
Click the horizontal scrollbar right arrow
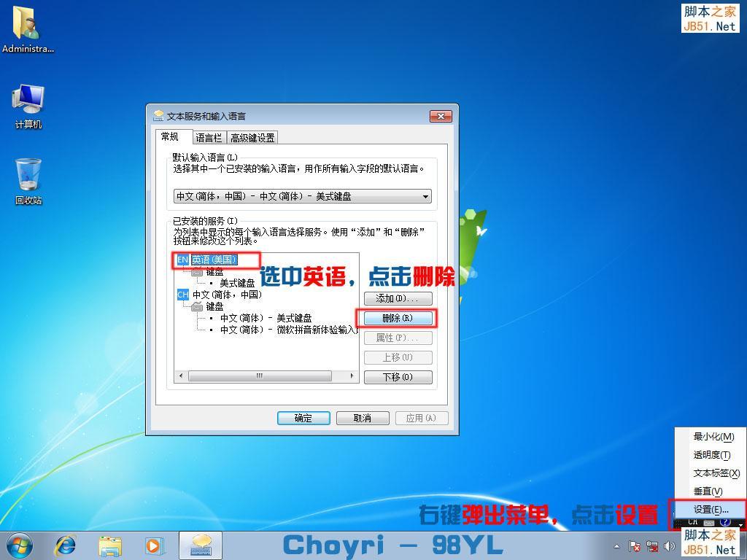pyautogui.click(x=352, y=376)
